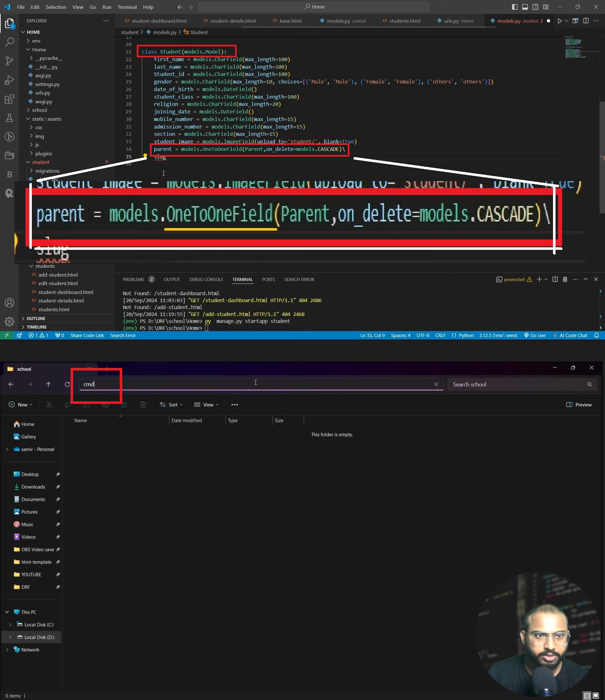This screenshot has height=700, width=605.
Task: Click AI Code Chat in status bar
Action: point(570,336)
